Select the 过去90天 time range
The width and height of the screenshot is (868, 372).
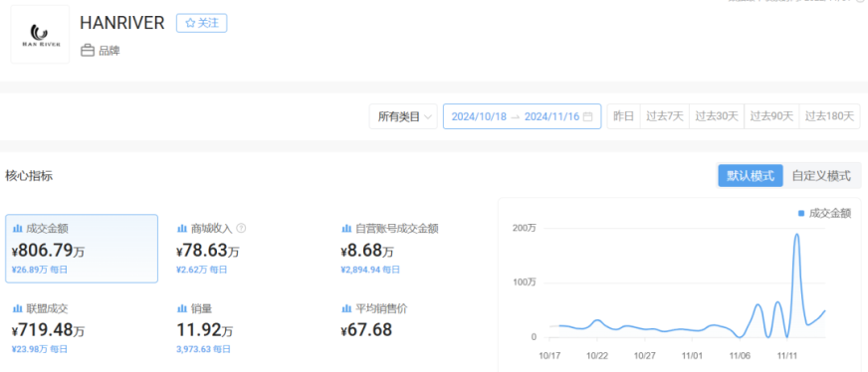pyautogui.click(x=771, y=116)
